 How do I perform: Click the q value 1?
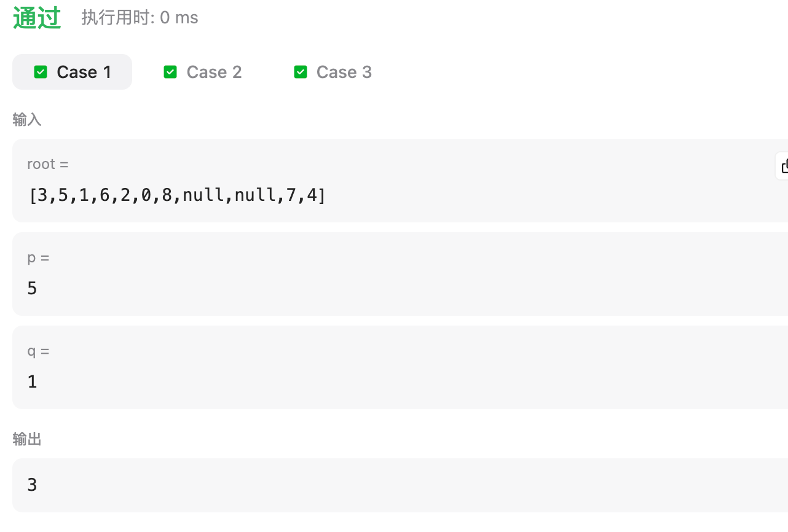pos(33,382)
